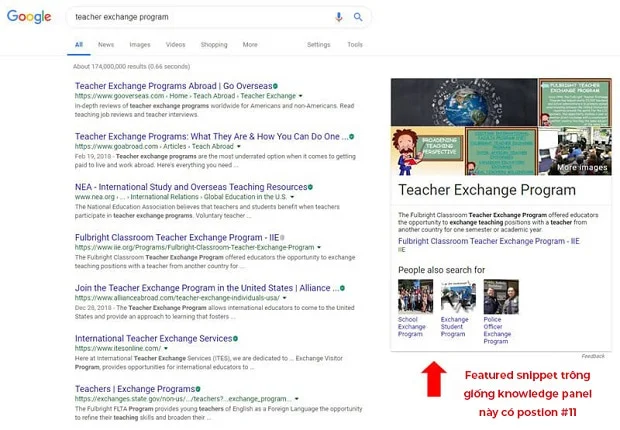The width and height of the screenshot is (620, 430).
Task: Open Exchange Student Program related search
Action: point(454,327)
